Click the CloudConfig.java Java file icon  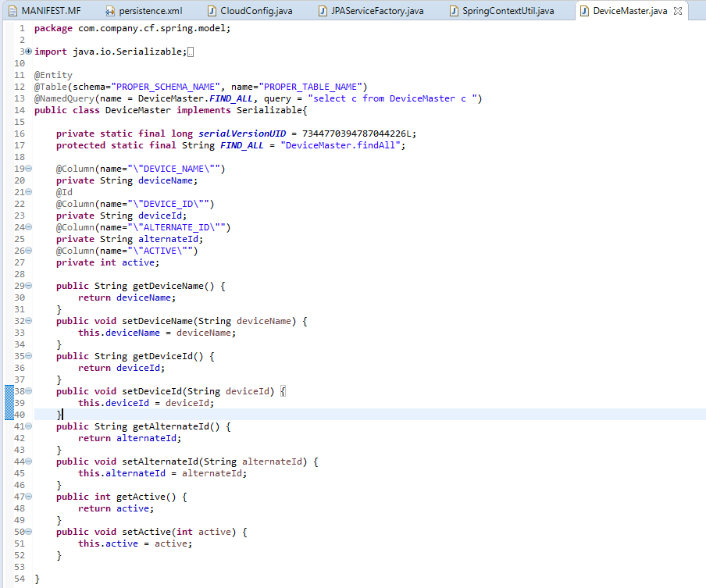(x=212, y=11)
